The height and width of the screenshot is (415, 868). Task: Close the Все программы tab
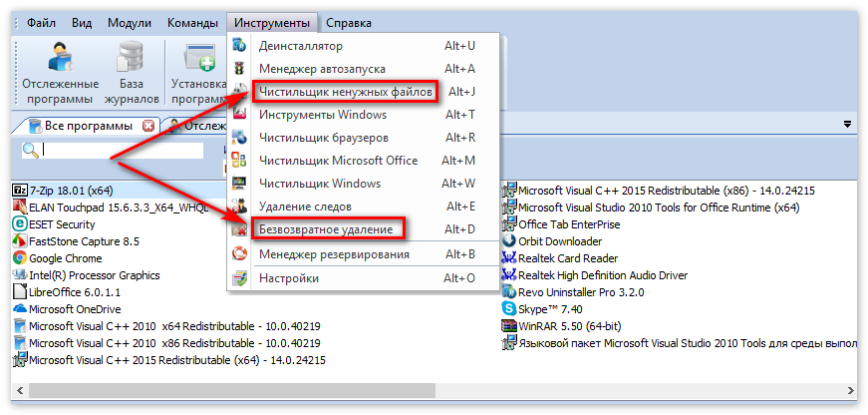pos(148,127)
